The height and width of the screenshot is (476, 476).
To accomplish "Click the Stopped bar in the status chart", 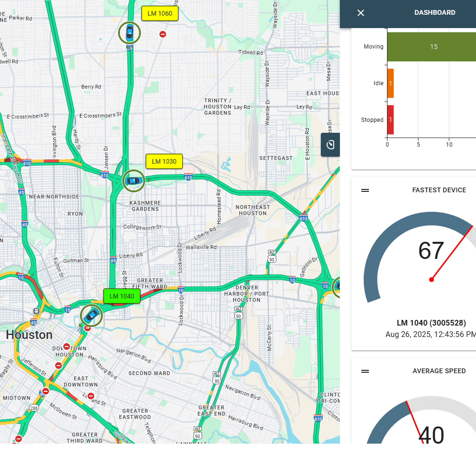I will [x=390, y=119].
